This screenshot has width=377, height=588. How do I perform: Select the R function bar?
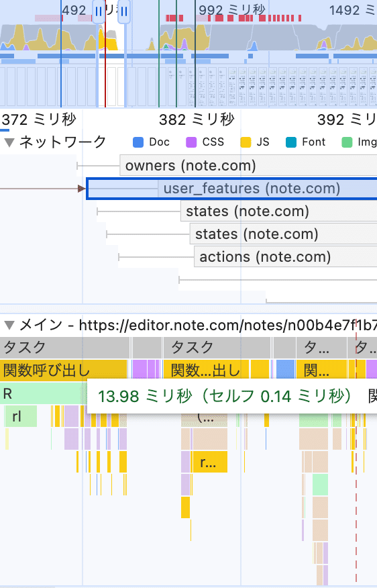coord(43,394)
